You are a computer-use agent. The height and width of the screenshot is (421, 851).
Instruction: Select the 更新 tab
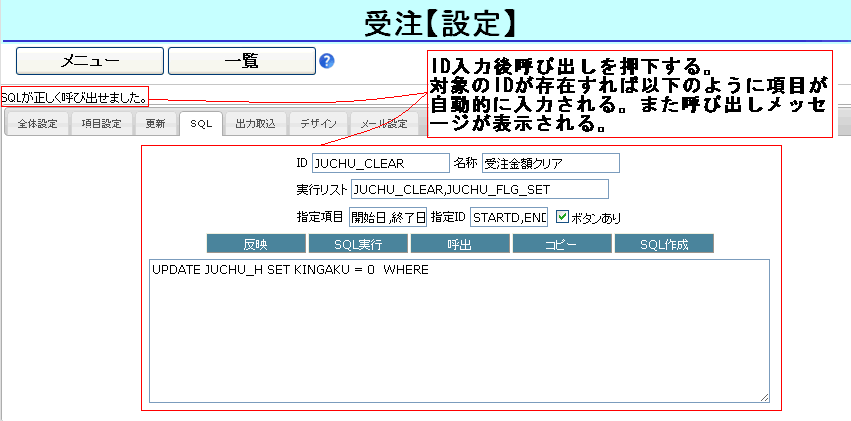pos(155,124)
